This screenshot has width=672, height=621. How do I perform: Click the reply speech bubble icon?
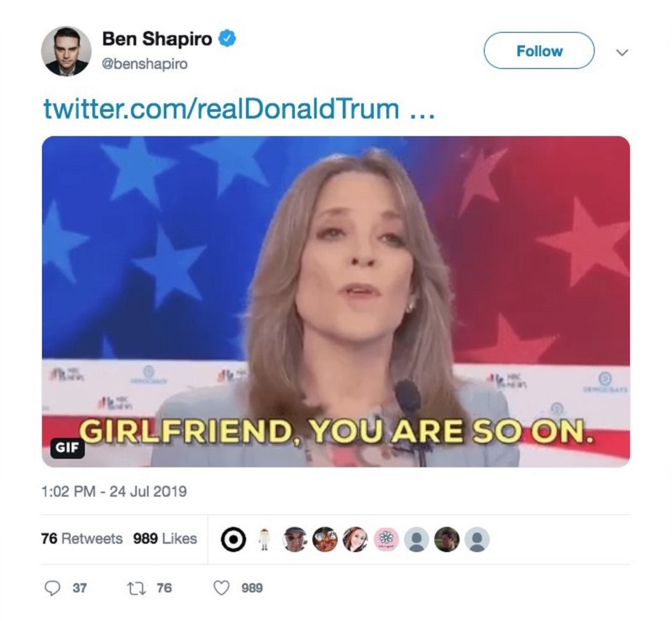[x=53, y=588]
